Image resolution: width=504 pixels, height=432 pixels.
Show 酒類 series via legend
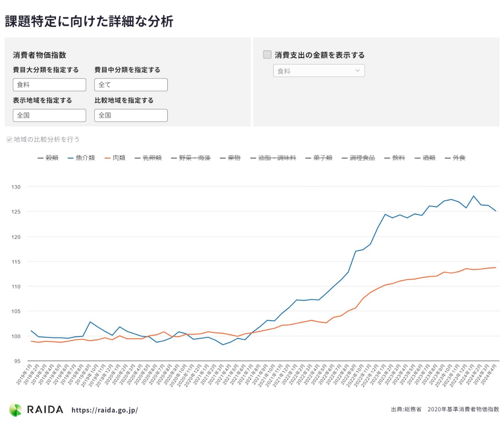pos(425,158)
